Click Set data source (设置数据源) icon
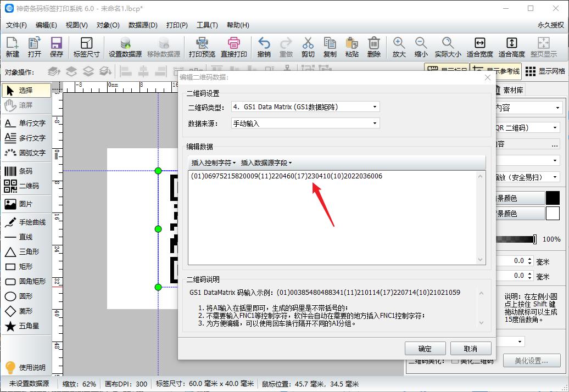569x392 pixels. tap(125, 47)
